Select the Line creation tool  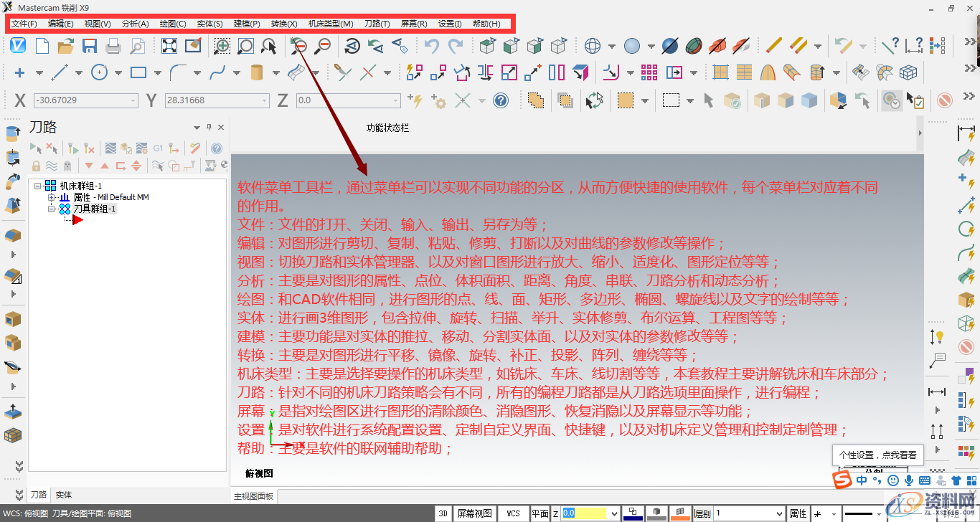click(60, 72)
